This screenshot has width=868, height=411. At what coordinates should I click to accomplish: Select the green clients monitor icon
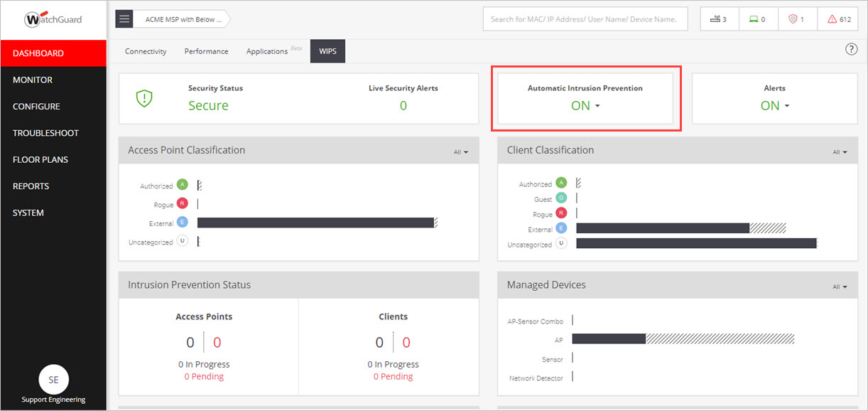754,18
